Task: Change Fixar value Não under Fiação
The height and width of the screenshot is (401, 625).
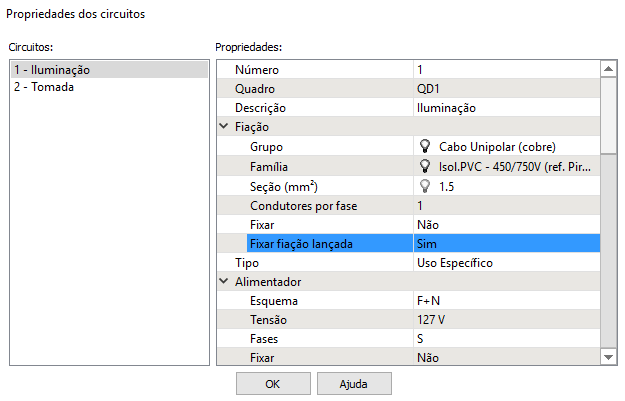Action: pos(505,224)
